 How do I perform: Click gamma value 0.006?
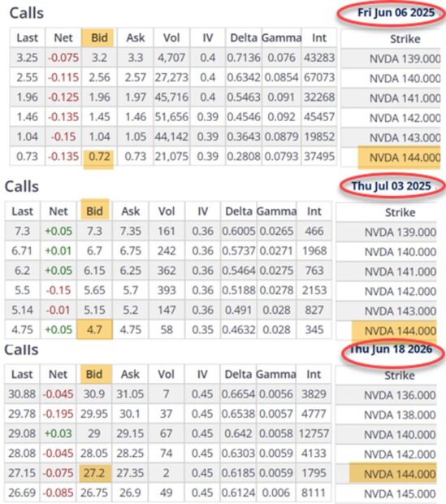275,493
